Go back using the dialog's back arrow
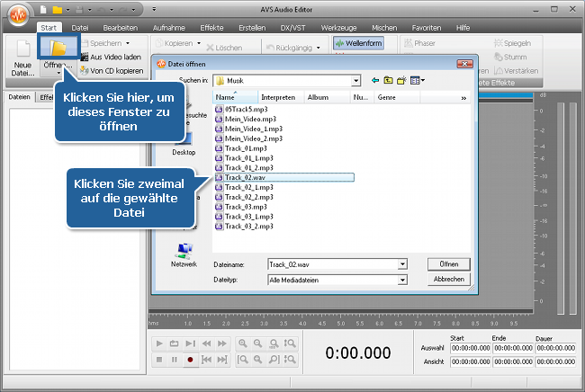The height and width of the screenshot is (392, 585). pyautogui.click(x=375, y=80)
